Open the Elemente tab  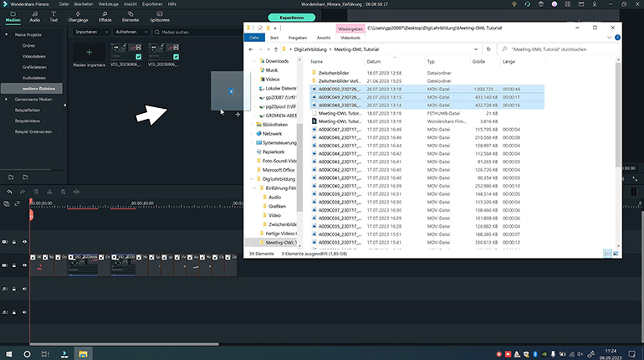(130, 17)
